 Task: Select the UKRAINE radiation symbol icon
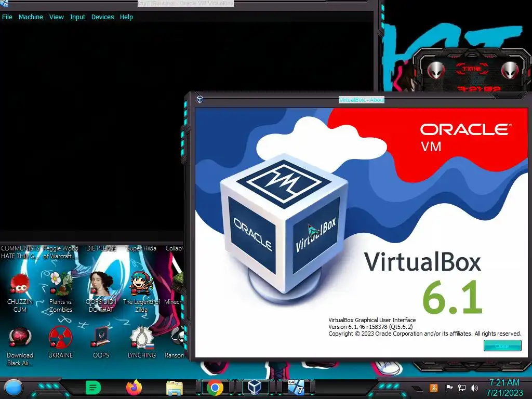[60, 342]
